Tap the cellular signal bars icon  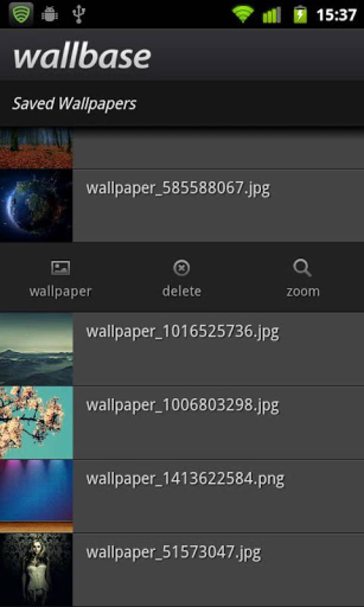pyautogui.click(x=272, y=15)
